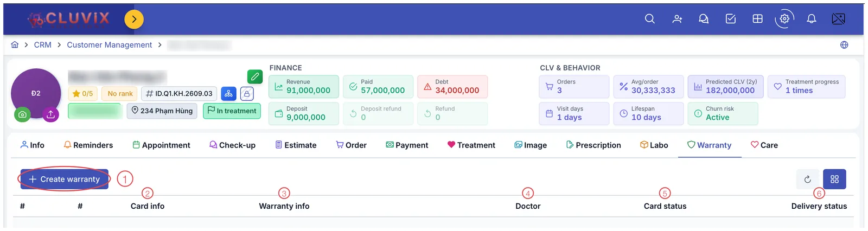The image size is (868, 231).
Task: Open search from the top bar
Action: tap(649, 19)
